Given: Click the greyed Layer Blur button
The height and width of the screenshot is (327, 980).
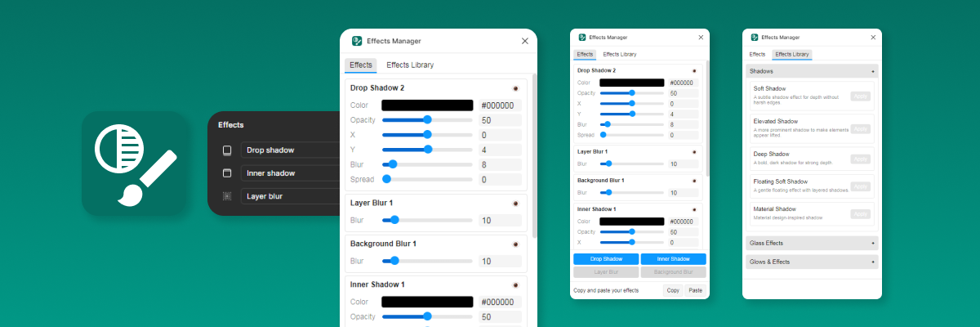Looking at the screenshot, I should 606,272.
